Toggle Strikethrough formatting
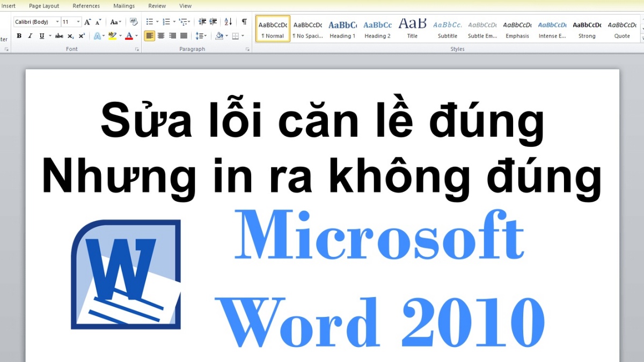 [59, 36]
